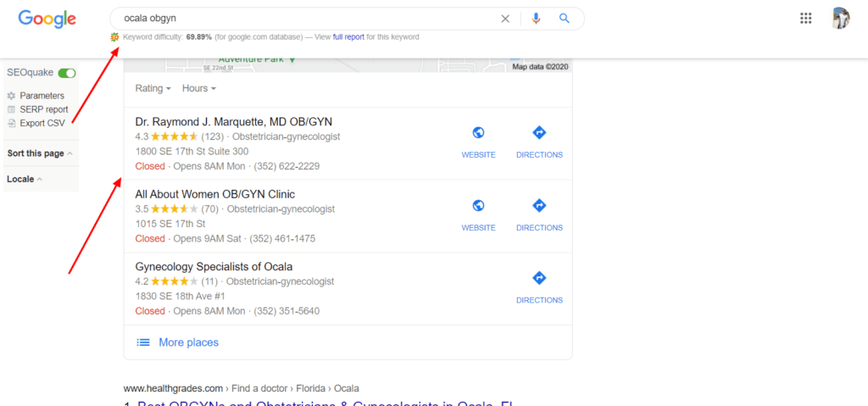Click DIRECTIONS label for Dr. Marquette
The image size is (868, 406).
pyautogui.click(x=539, y=155)
